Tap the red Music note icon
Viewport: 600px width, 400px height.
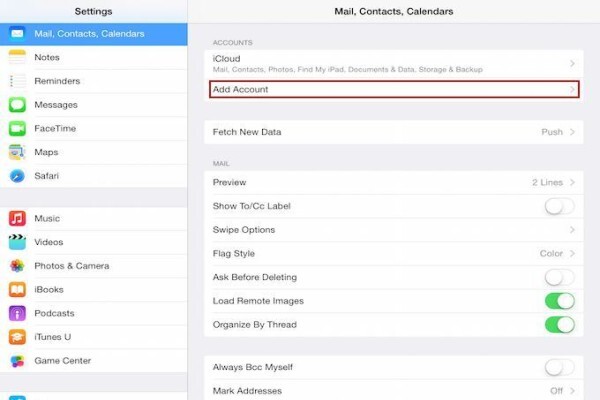click(17, 219)
